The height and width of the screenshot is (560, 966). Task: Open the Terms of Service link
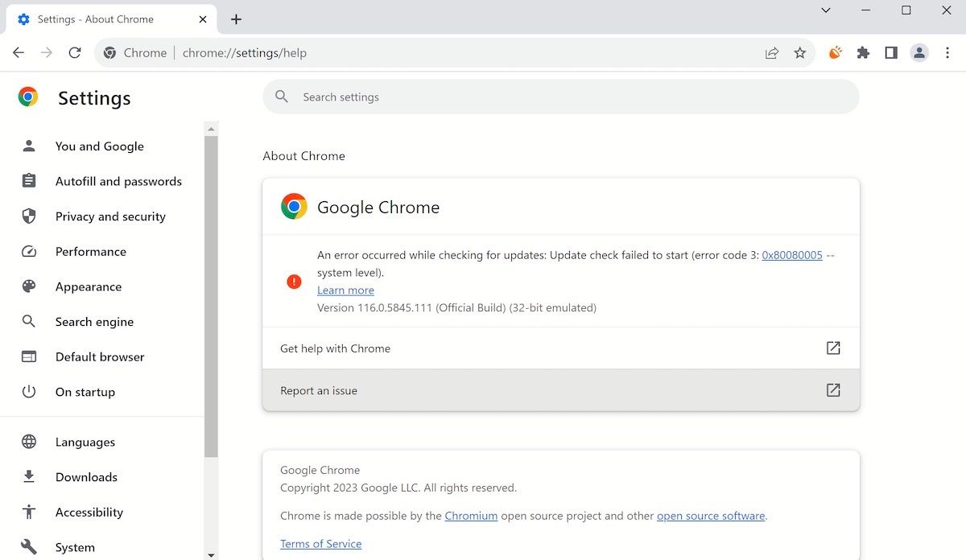[320, 543]
